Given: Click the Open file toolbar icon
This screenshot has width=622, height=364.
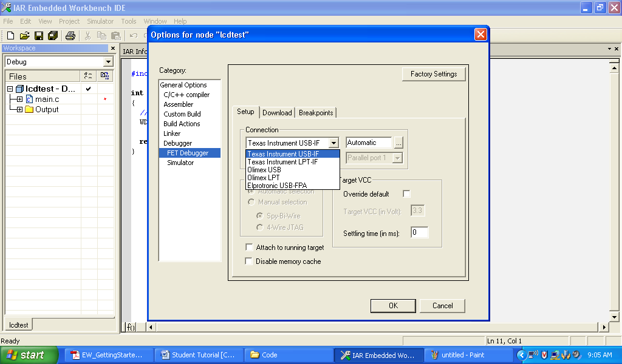Looking at the screenshot, I should [x=24, y=36].
